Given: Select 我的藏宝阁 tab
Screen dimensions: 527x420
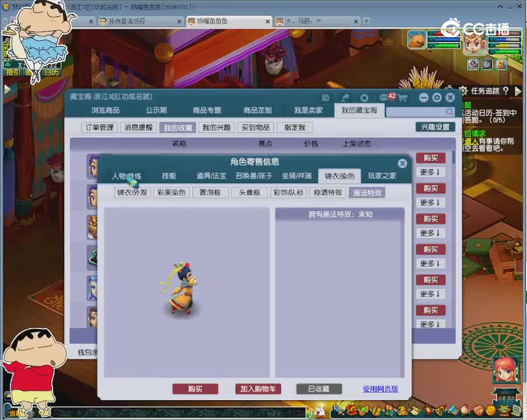Looking at the screenshot, I should click(x=359, y=110).
